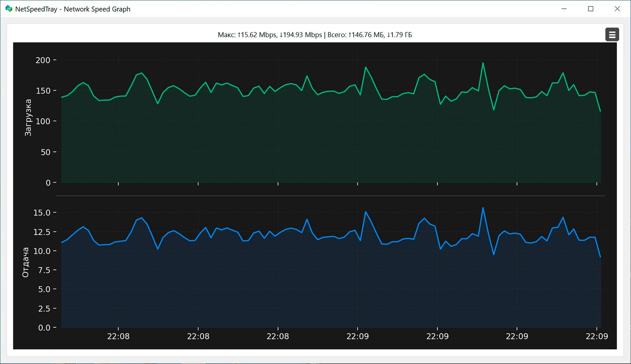
Task: Click the Макс/Всего statistics header text
Action: pyautogui.click(x=315, y=35)
